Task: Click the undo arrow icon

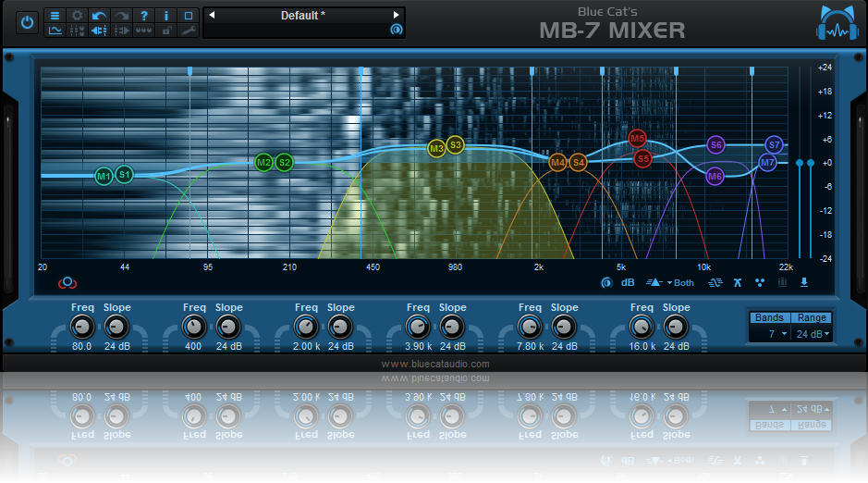Action: pyautogui.click(x=99, y=16)
